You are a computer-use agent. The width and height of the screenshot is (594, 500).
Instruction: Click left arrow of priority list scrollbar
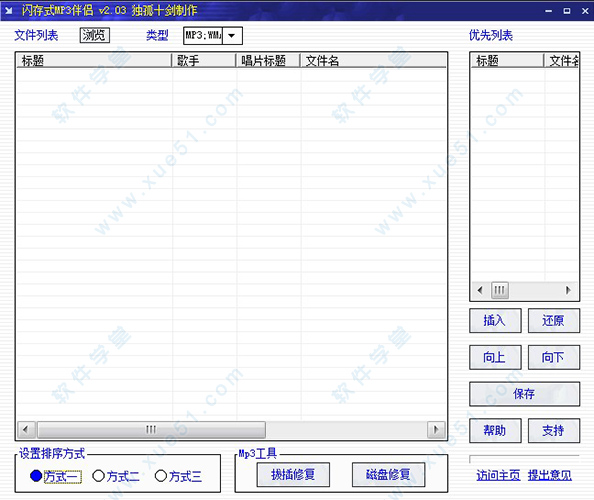pyautogui.click(x=480, y=291)
